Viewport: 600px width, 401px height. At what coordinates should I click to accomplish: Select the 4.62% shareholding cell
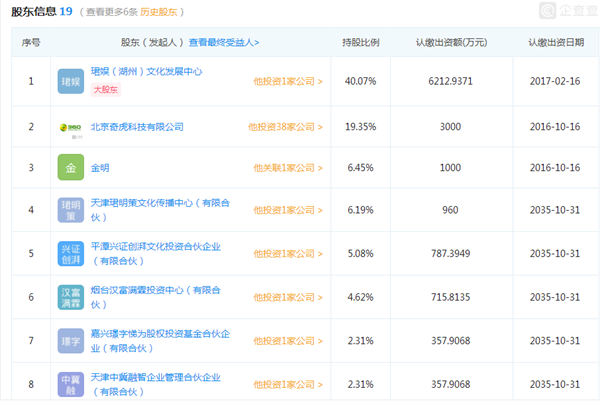pos(360,297)
